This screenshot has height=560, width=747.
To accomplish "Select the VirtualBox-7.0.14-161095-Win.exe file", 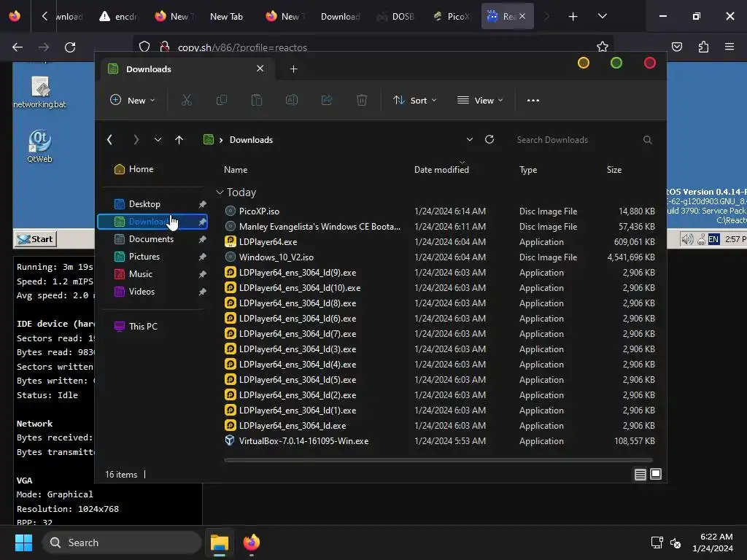I will click(303, 441).
